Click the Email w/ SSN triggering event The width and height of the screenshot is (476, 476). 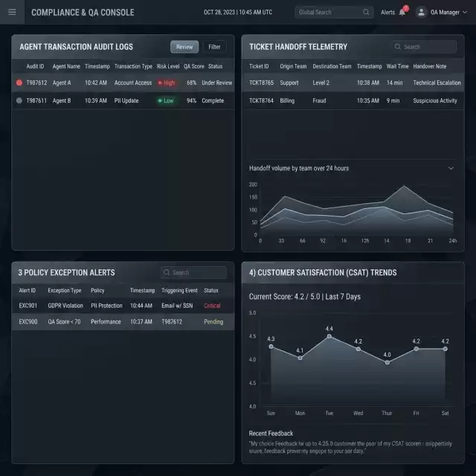click(177, 306)
